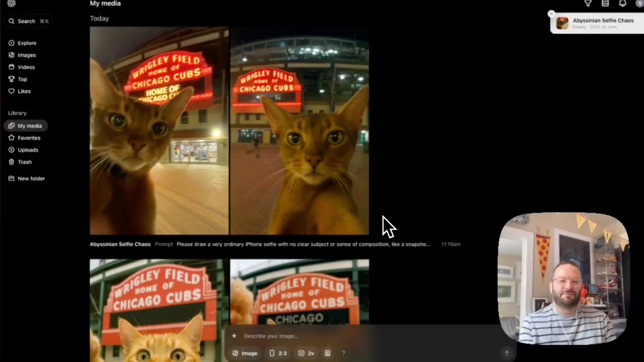Click the Abyssinian Selfie Chaos ready notification

coord(597,23)
